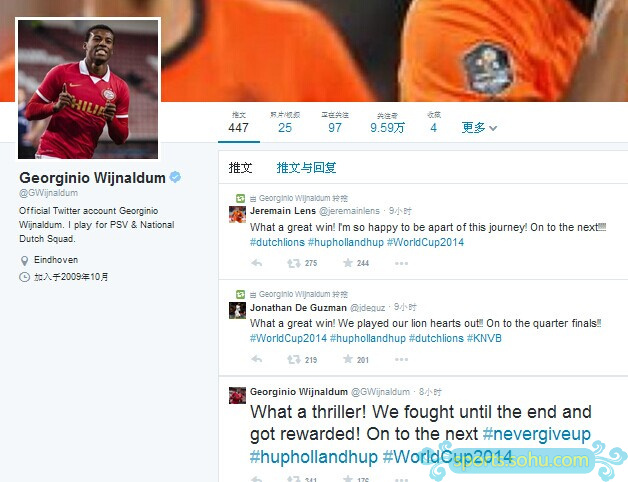
Task: Expand the 更多 dropdown menu
Action: point(479,127)
